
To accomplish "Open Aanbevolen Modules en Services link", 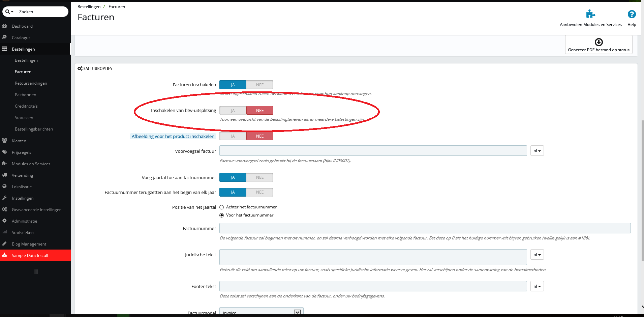I will tap(591, 25).
